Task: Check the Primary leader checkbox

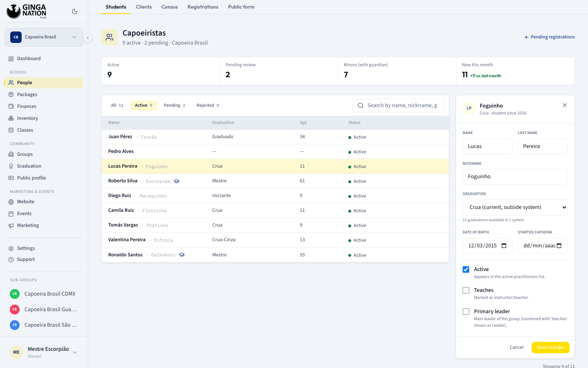Action: pyautogui.click(x=466, y=312)
